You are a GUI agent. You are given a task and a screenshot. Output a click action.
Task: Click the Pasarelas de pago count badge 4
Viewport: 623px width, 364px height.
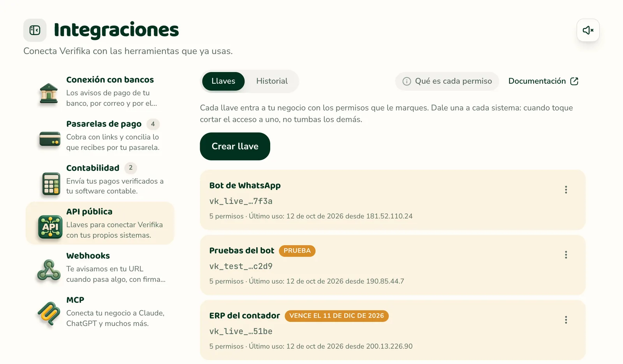153,124
